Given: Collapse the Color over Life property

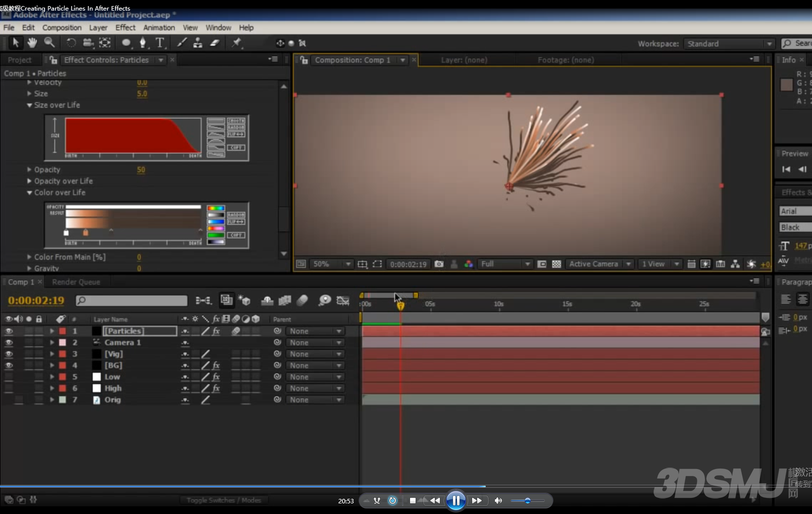Looking at the screenshot, I should click(x=29, y=193).
